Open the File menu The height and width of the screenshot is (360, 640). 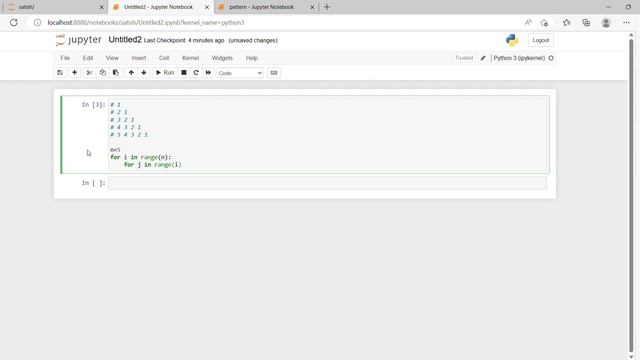tap(65, 58)
